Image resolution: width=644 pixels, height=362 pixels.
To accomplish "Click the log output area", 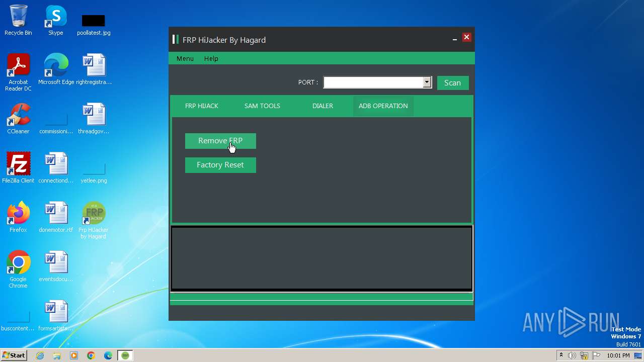I will coord(321,258).
